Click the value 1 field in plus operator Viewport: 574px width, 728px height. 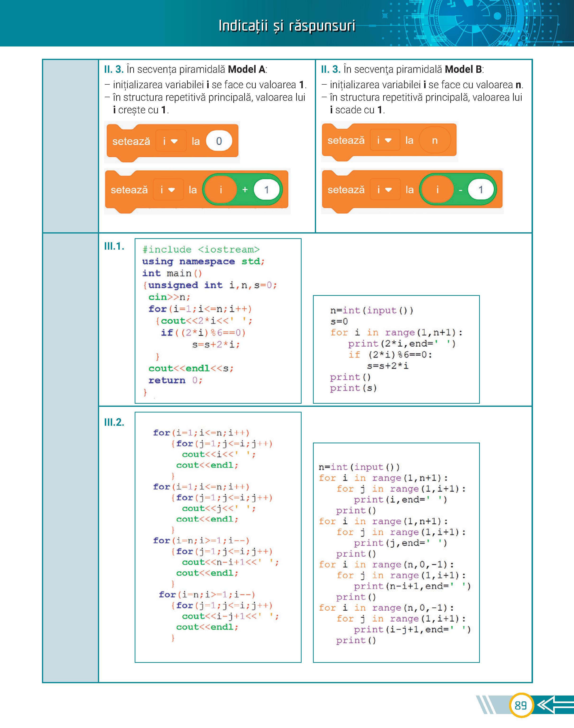tap(266, 190)
